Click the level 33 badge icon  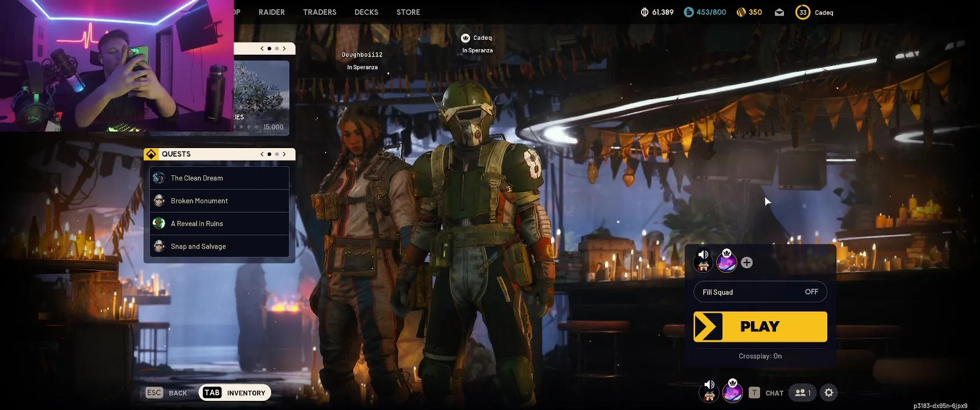pyautogui.click(x=803, y=12)
